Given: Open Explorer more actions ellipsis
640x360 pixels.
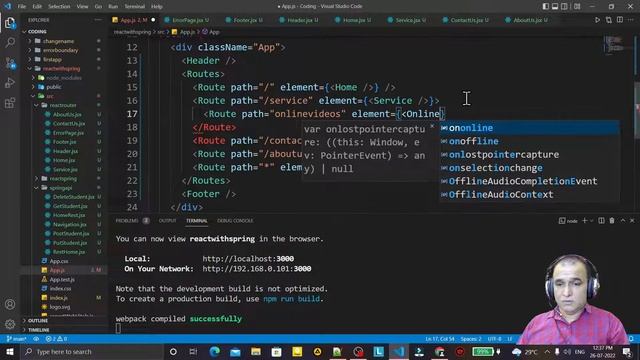Looking at the screenshot, I should pyautogui.click(x=98, y=20).
